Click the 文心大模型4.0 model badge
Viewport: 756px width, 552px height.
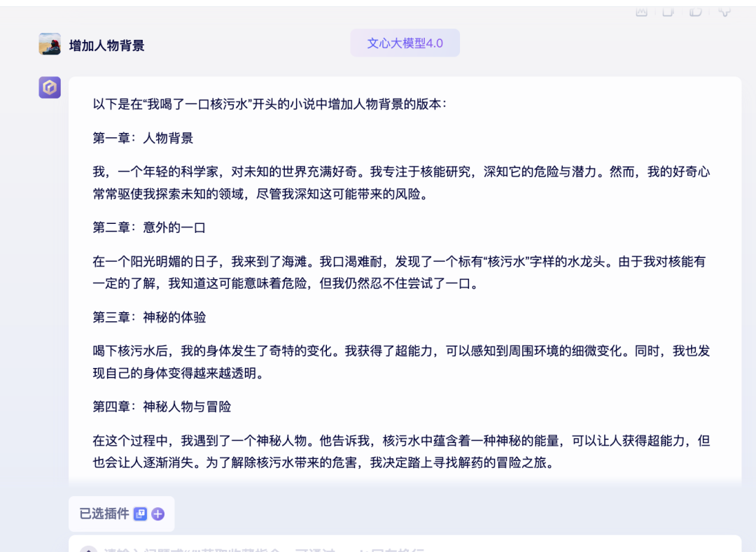(x=405, y=43)
